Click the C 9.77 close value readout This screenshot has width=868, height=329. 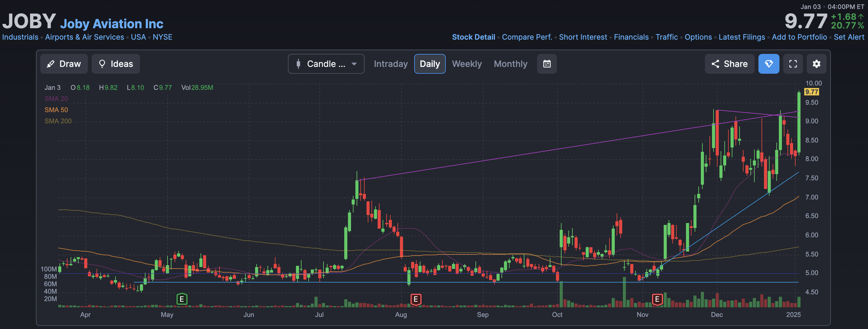(x=163, y=88)
